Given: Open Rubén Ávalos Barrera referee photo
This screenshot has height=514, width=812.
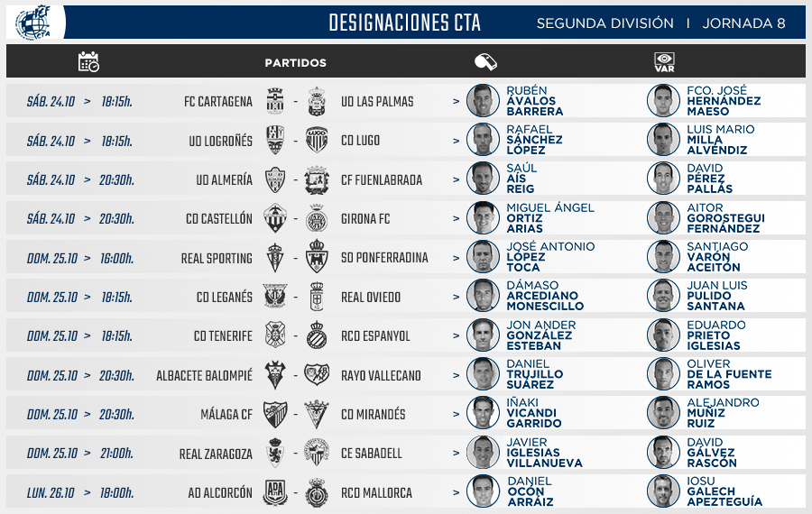Looking at the screenshot, I should pyautogui.click(x=483, y=100).
